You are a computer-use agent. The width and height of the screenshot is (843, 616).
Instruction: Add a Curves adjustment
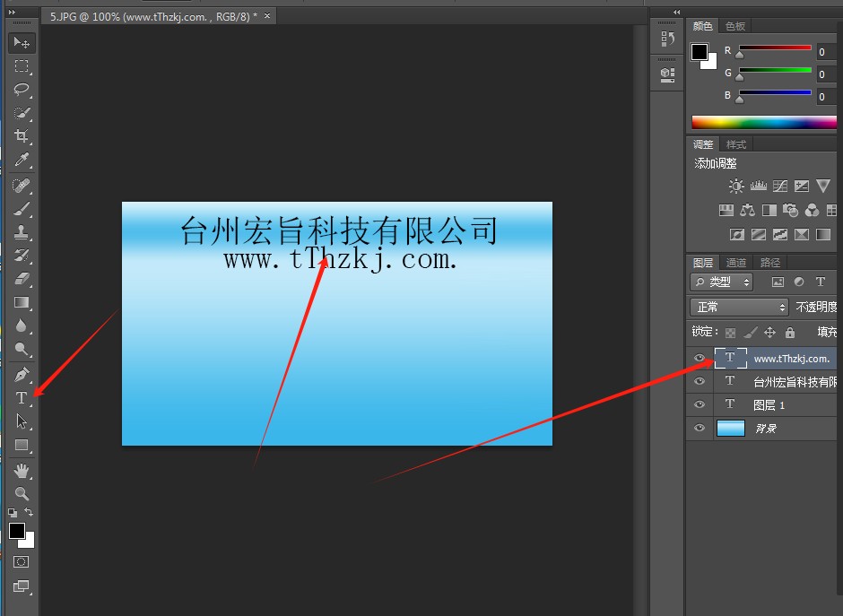point(780,186)
